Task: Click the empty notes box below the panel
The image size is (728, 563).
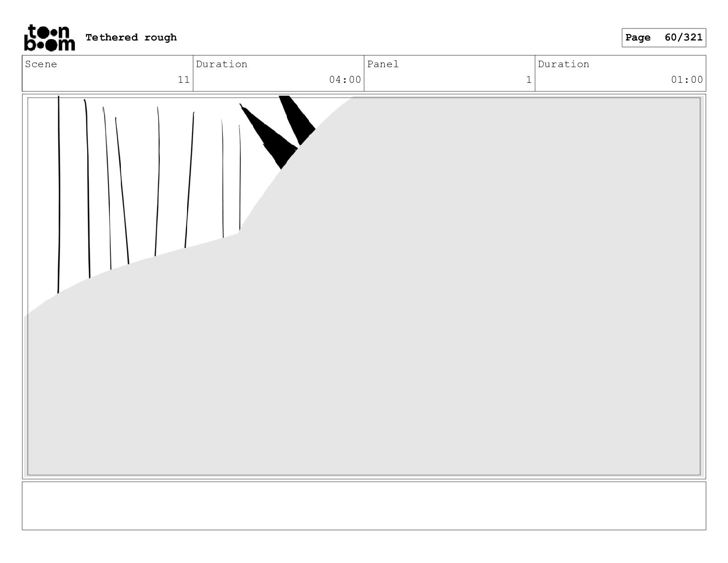Action: 364,506
